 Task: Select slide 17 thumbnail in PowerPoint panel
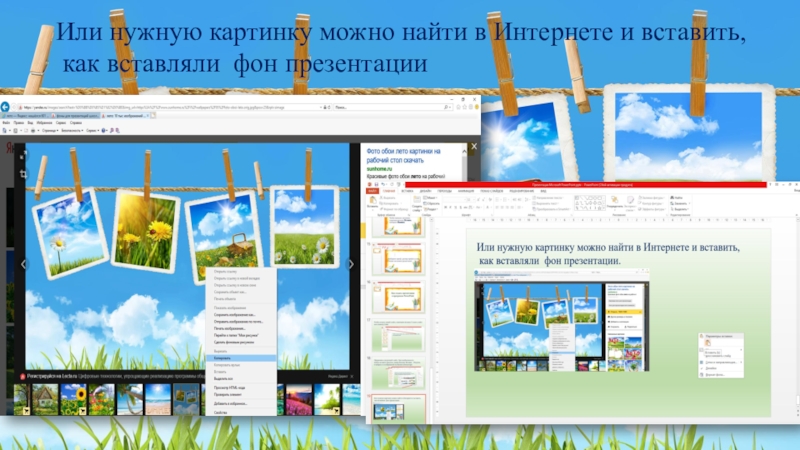coord(398,335)
